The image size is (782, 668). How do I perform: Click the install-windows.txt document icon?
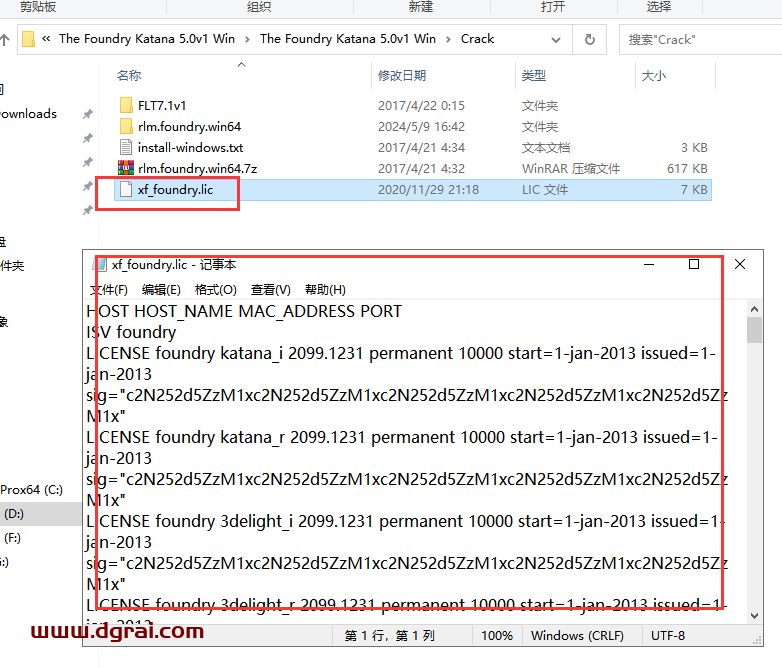pos(126,147)
